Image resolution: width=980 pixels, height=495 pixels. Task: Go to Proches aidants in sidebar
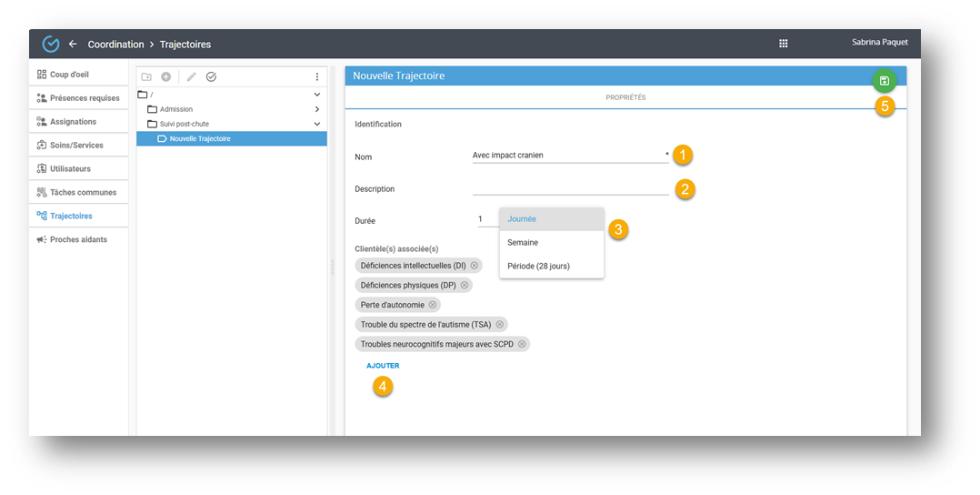coord(78,239)
